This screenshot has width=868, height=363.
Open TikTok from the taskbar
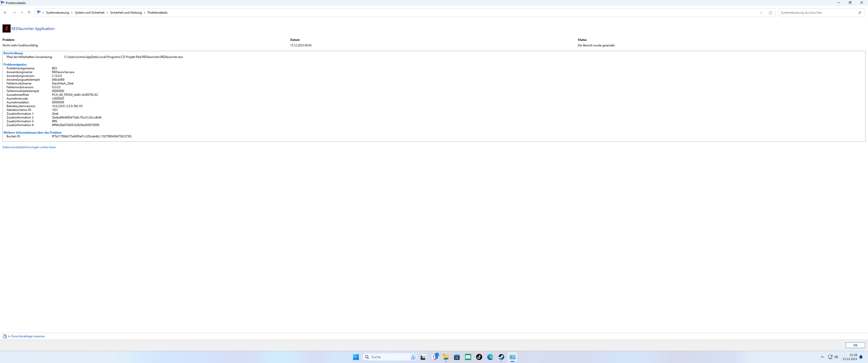point(479,357)
